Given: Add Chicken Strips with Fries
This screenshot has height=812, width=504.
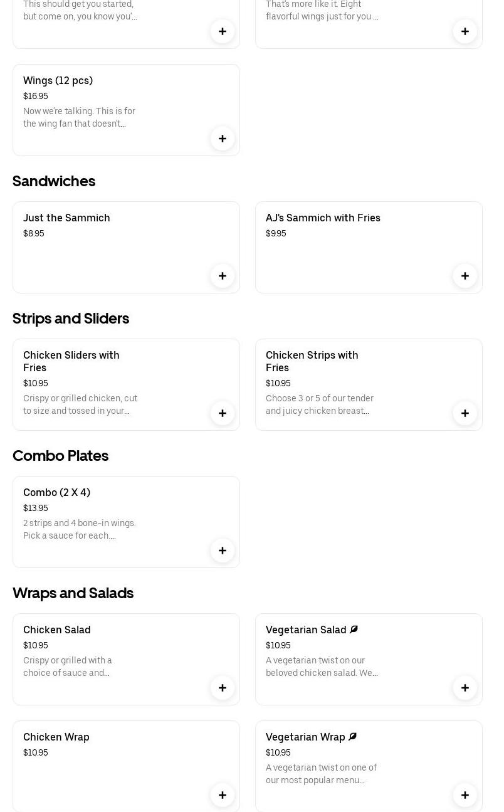Looking at the screenshot, I should click(x=465, y=413).
